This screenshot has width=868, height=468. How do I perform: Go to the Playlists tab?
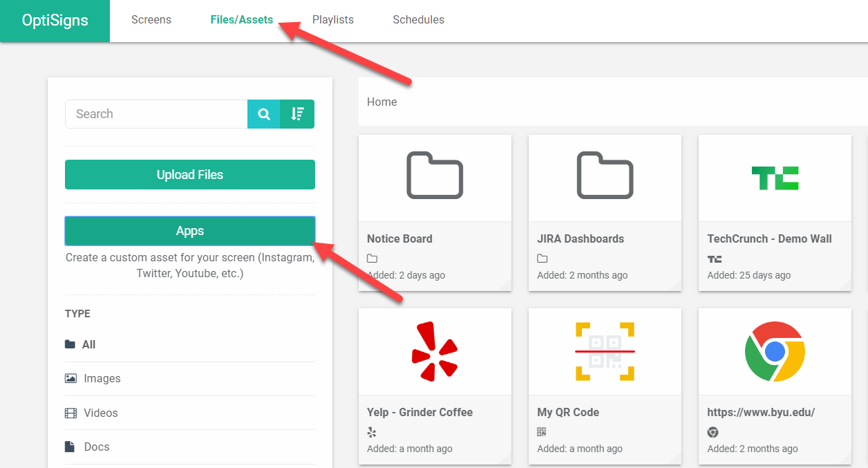click(x=333, y=19)
